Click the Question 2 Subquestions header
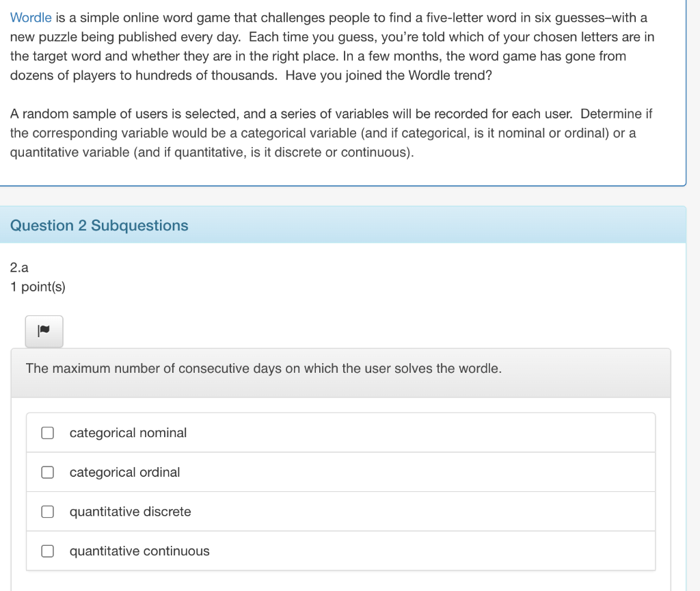 click(x=99, y=225)
